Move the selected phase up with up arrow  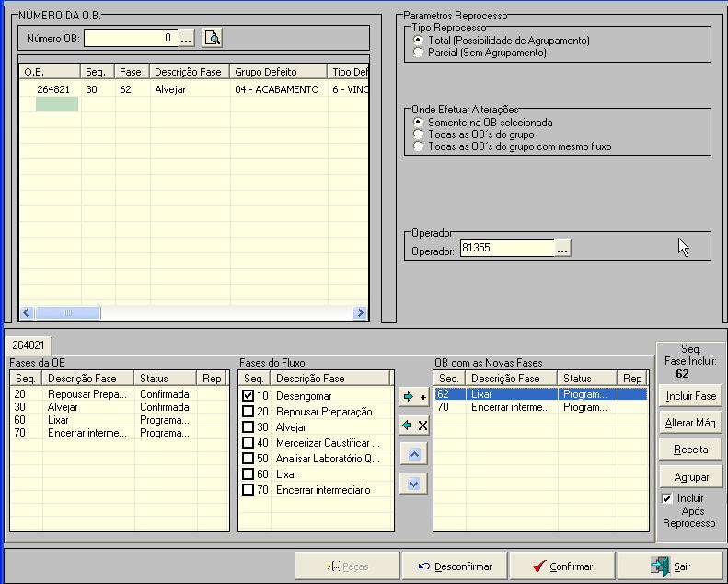(414, 454)
